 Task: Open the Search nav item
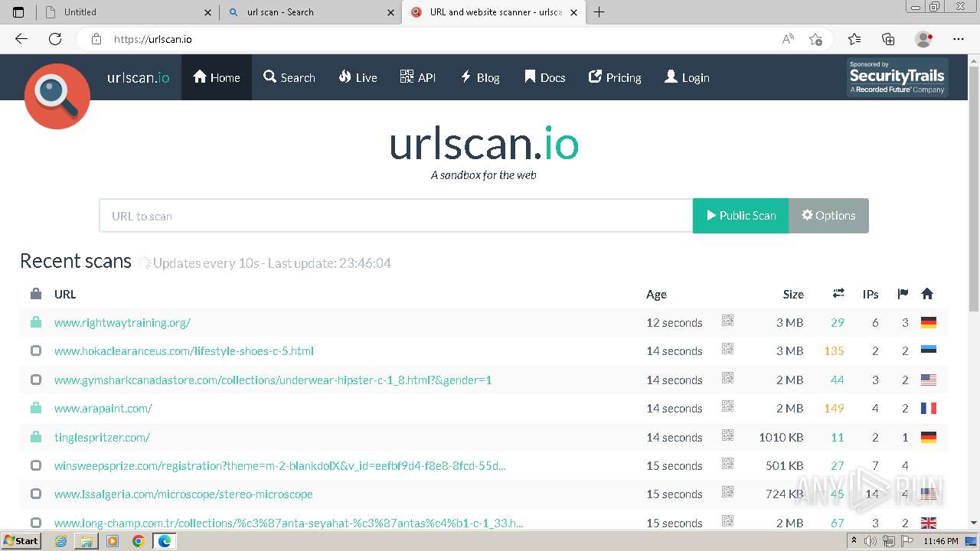click(289, 77)
